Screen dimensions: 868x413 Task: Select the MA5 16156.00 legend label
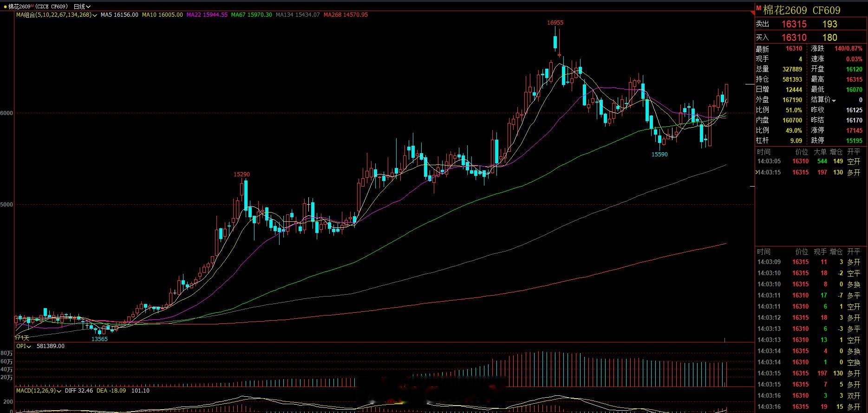pos(119,15)
